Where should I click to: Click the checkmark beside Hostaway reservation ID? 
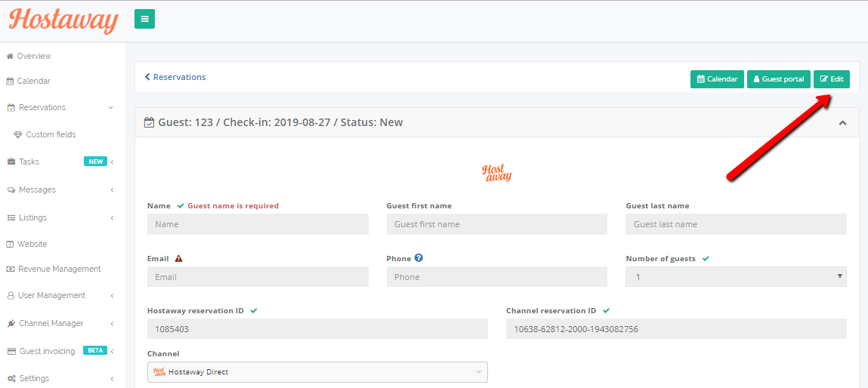coord(254,310)
